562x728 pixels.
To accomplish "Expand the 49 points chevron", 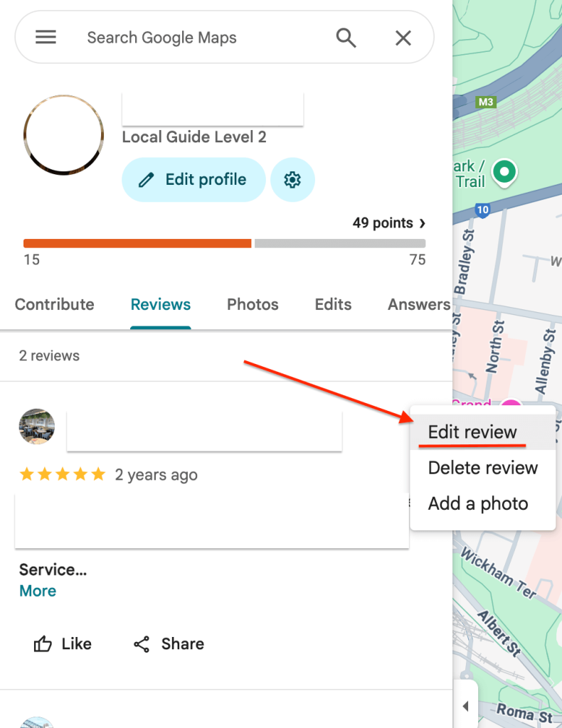I will tap(422, 223).
